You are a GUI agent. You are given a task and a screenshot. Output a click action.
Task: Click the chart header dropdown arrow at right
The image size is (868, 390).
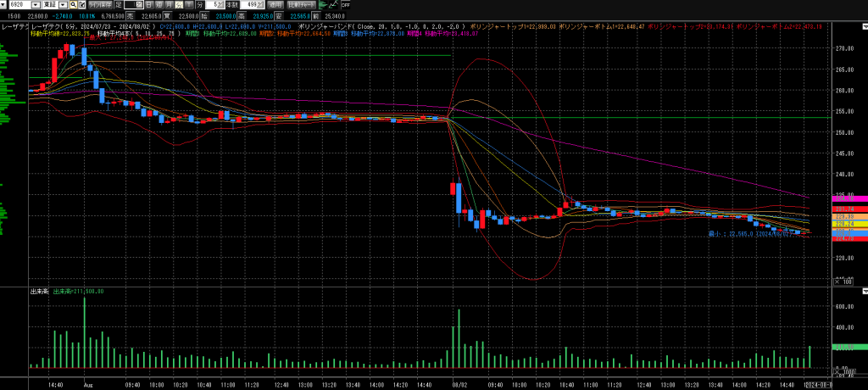[x=864, y=26]
